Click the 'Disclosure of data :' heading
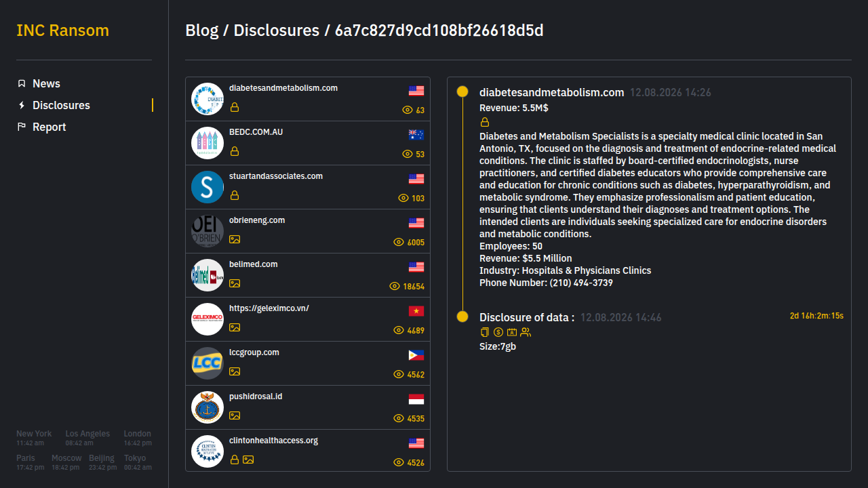Image resolution: width=868 pixels, height=488 pixels. point(527,317)
